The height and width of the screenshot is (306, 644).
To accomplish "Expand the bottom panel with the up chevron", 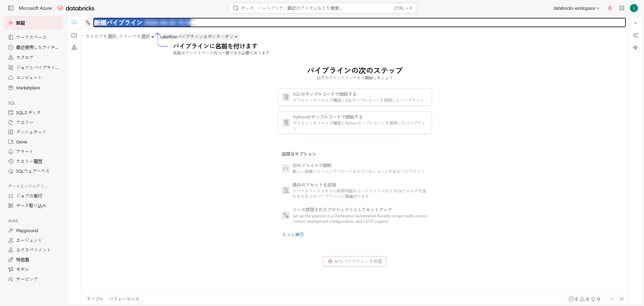I will [612, 299].
